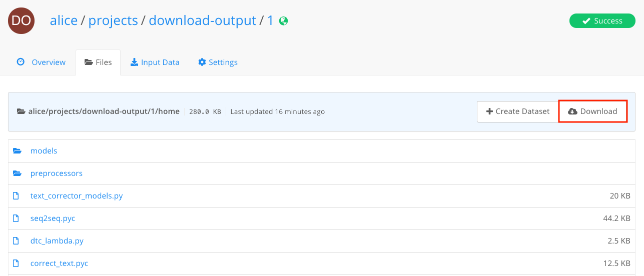The image size is (644, 276).
Task: Open job number 1 breadcrumb link
Action: pos(270,20)
